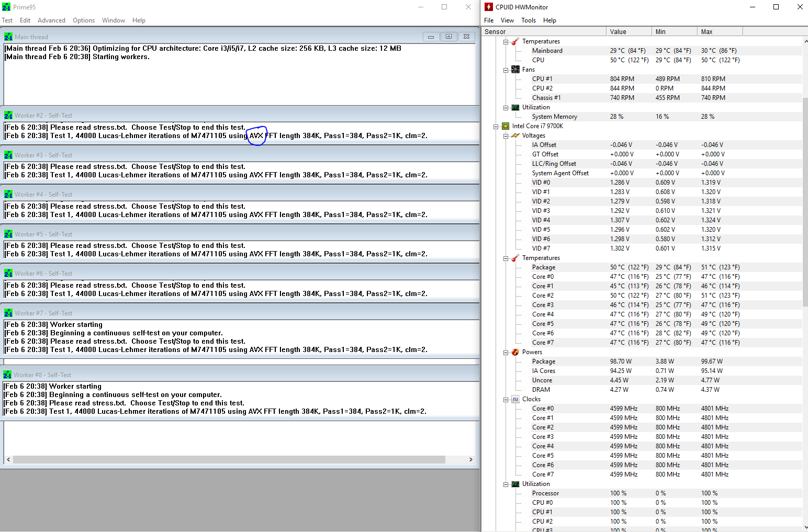Click the Max column header
This screenshot has height=532, width=808.
tap(720, 31)
